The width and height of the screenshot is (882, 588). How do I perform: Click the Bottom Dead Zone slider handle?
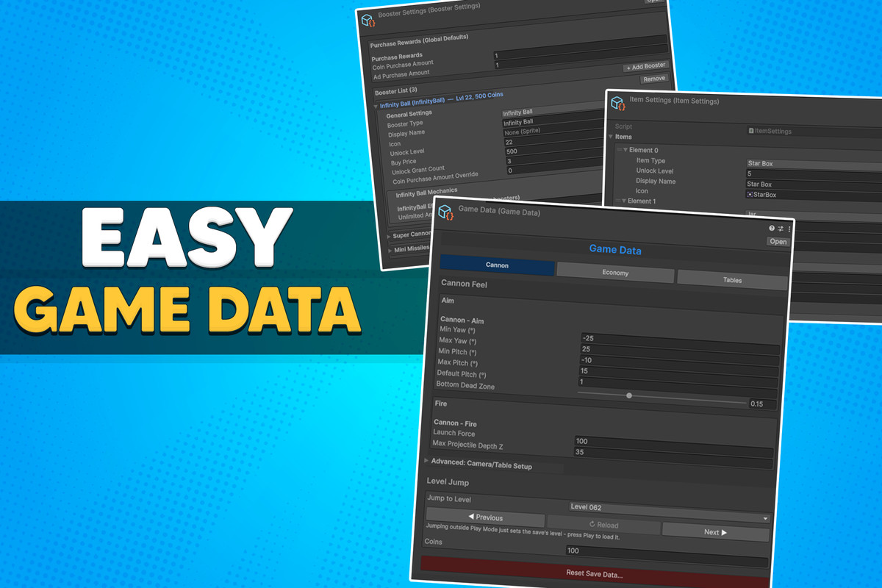point(629,395)
